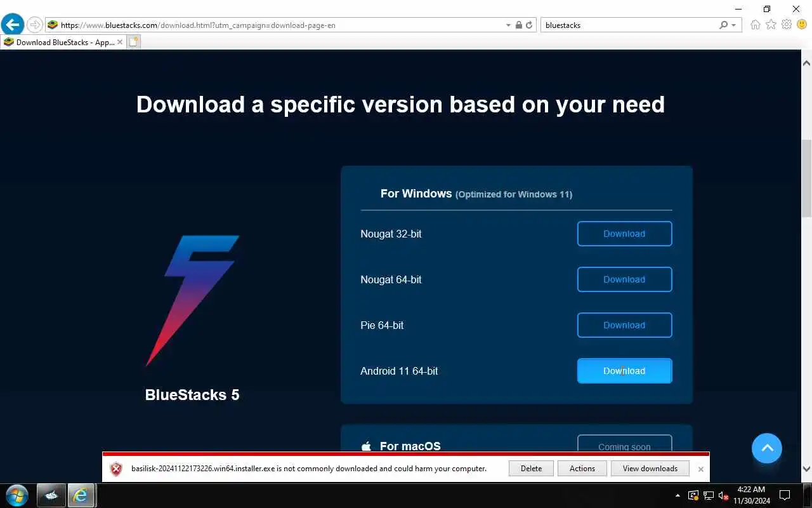Image resolution: width=812 pixels, height=508 pixels.
Task: Click the View downloads button
Action: pyautogui.click(x=650, y=469)
